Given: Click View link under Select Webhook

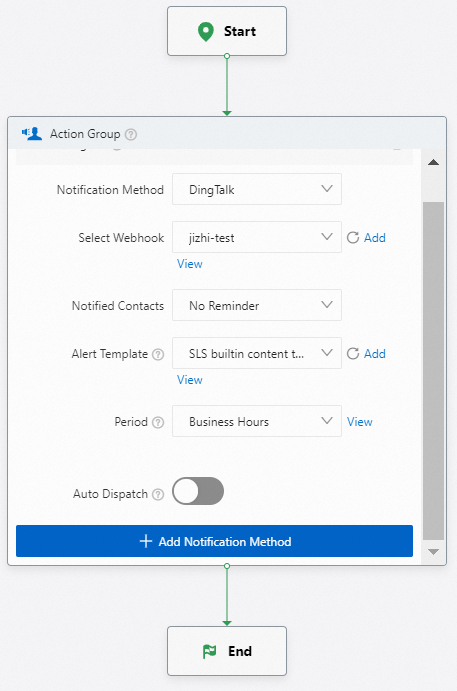Looking at the screenshot, I should tap(189, 264).
